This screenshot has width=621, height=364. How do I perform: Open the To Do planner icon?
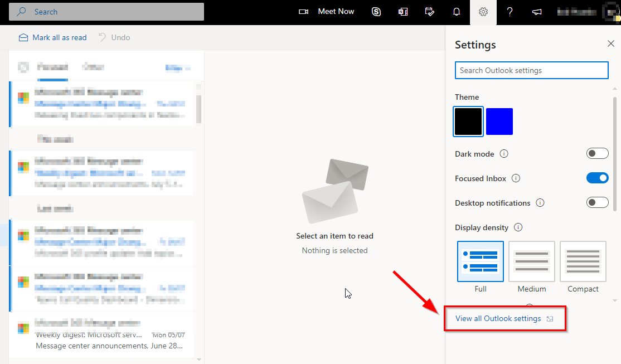click(430, 12)
